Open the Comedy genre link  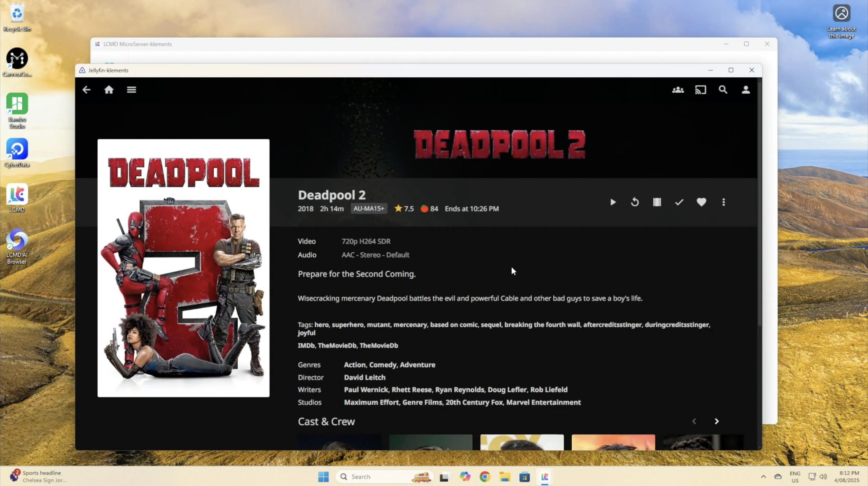tap(382, 365)
